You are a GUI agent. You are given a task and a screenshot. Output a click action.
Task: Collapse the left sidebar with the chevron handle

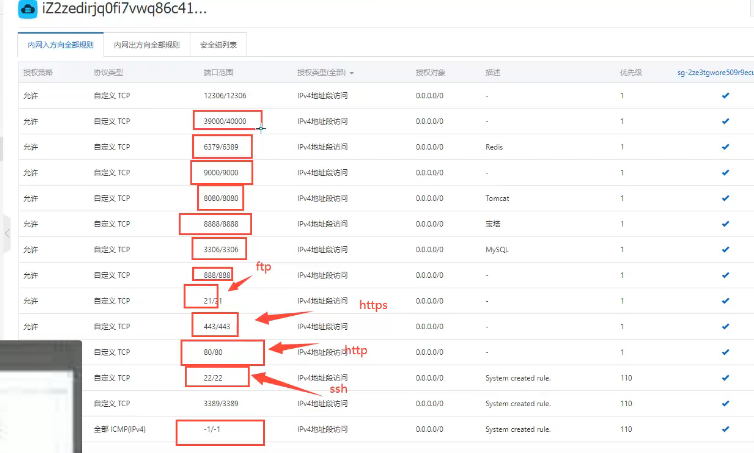click(x=7, y=234)
